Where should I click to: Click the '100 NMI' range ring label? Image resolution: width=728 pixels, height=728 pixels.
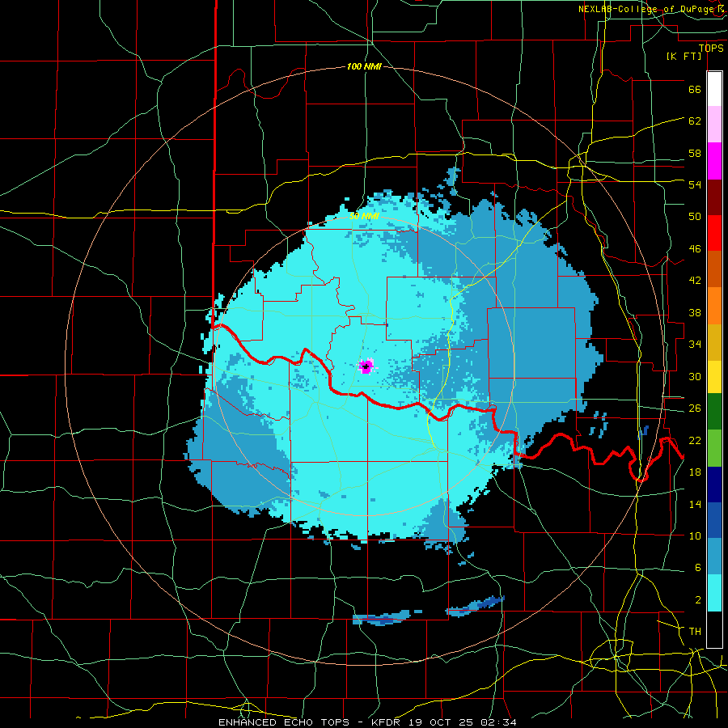[364, 67]
